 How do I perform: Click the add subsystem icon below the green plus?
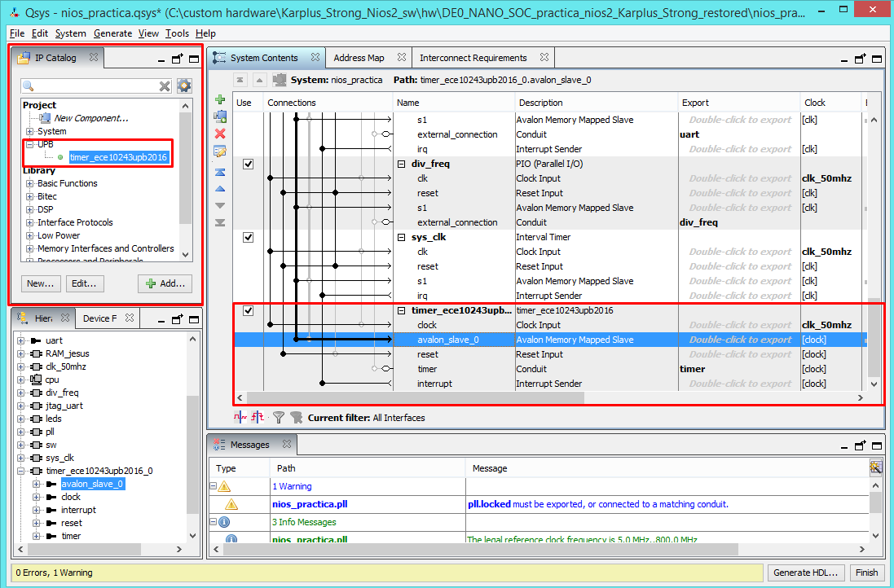(220, 116)
